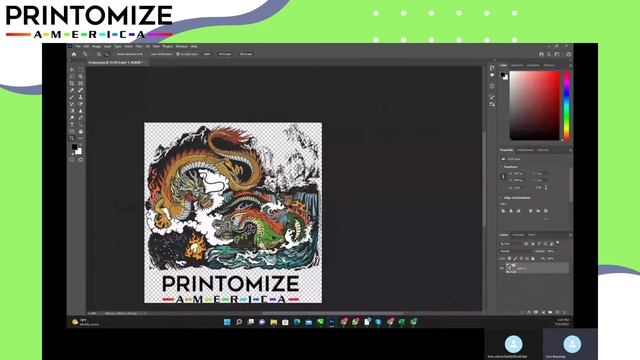Open the workspace switcher dropdown
The width and height of the screenshot is (640, 360).
pos(557,54)
